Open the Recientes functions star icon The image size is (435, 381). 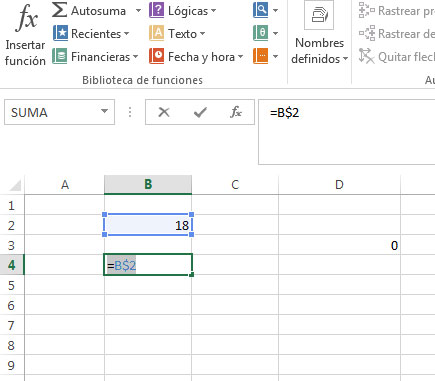(x=60, y=33)
